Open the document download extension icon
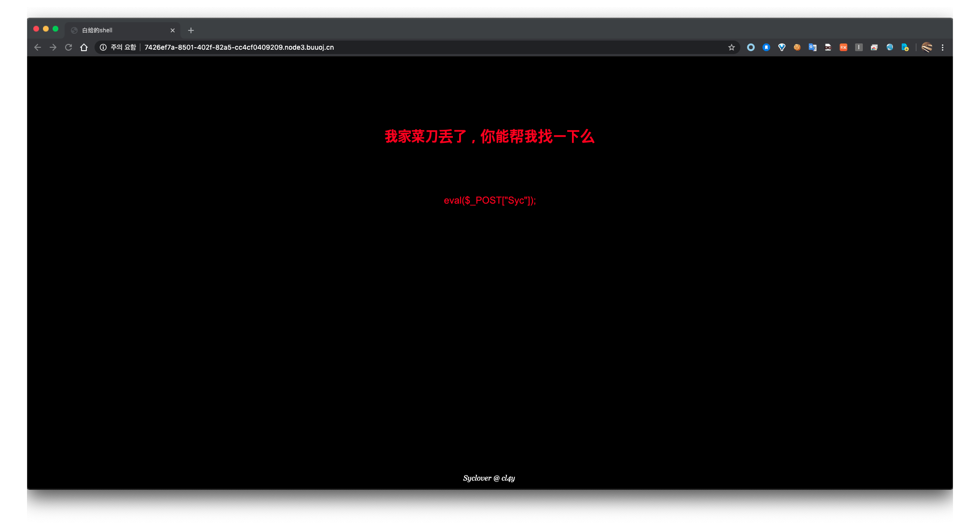980x525 pixels. point(905,47)
